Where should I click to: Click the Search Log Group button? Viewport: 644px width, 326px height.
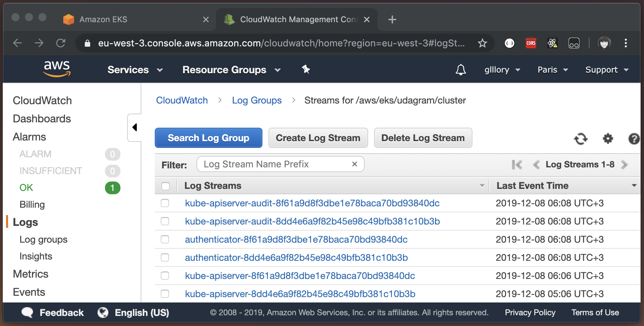tap(209, 138)
